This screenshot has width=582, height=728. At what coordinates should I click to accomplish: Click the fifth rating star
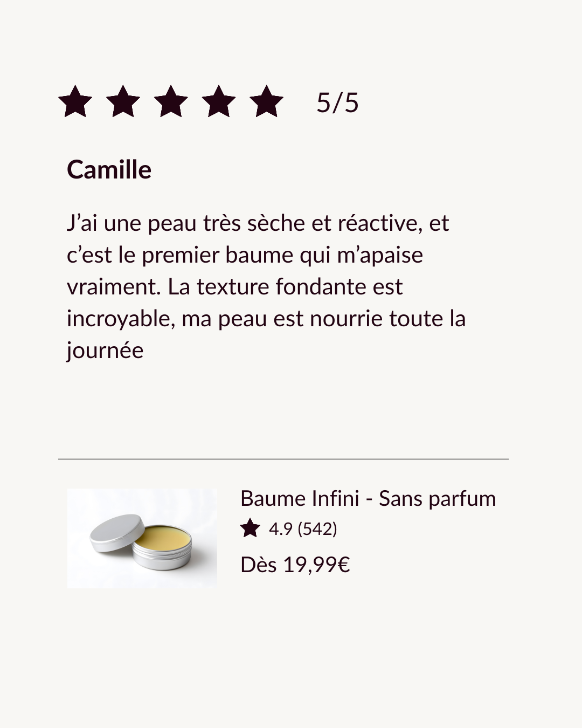coord(266,102)
